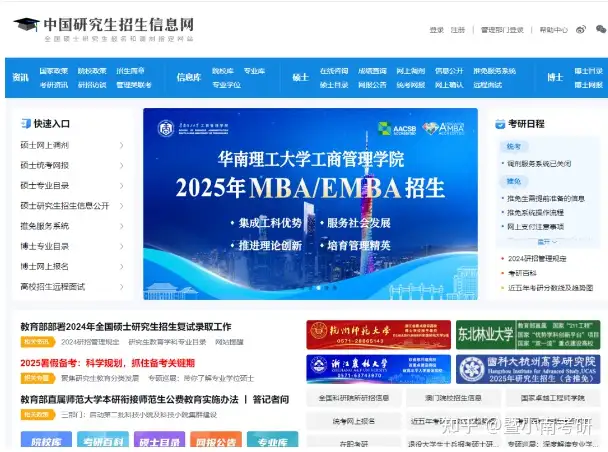608x452 pixels.
Task: Open headline 教育部直属师范大学本研衔接师范生公费教育实施办法
Action: (130, 400)
